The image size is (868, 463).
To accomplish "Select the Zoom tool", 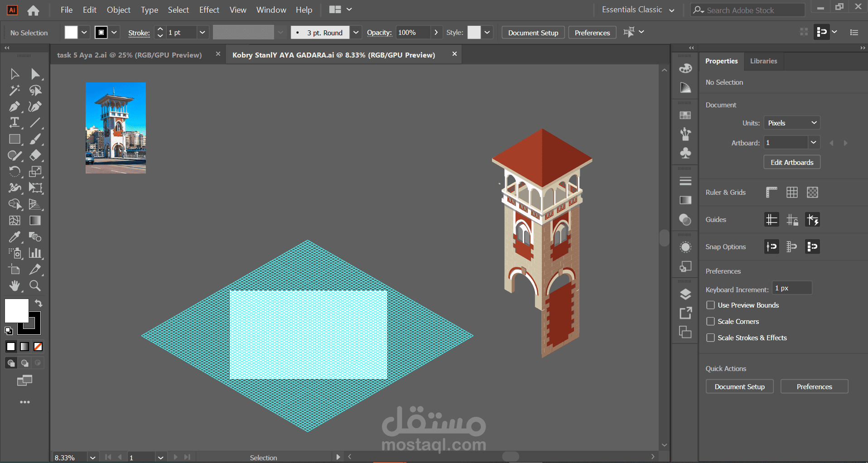I will (35, 286).
